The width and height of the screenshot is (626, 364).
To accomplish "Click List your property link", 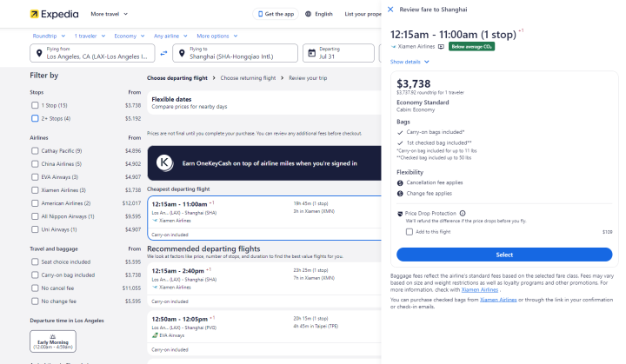I will tap(363, 14).
